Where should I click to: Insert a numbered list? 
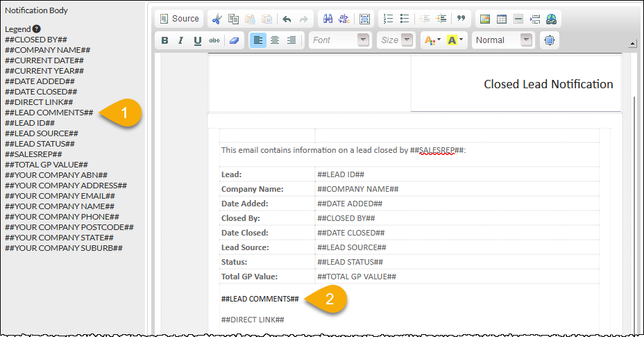click(x=388, y=19)
